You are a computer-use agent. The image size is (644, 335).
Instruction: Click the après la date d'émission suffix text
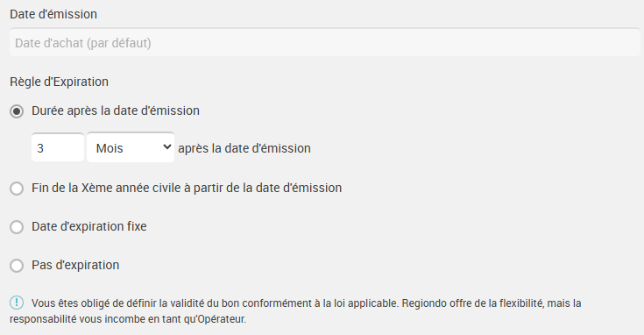(x=244, y=148)
